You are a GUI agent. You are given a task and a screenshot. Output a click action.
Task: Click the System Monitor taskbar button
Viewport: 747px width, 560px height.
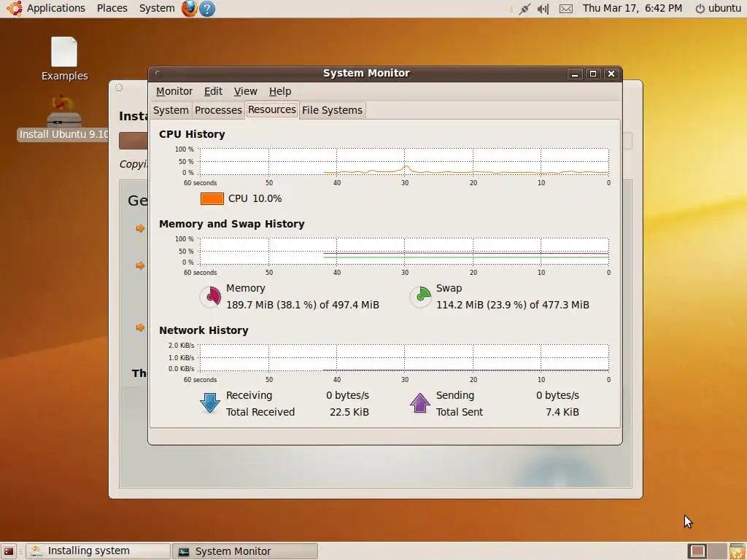point(245,551)
